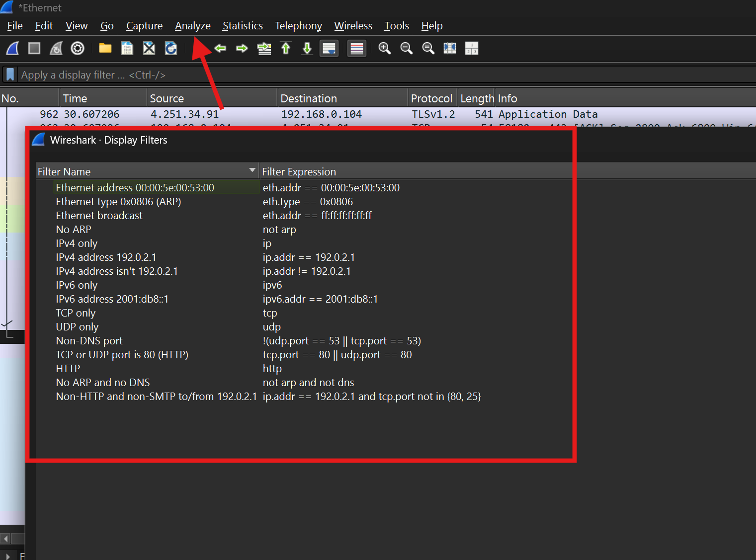
Task: Go forward in packet history
Action: click(x=242, y=48)
